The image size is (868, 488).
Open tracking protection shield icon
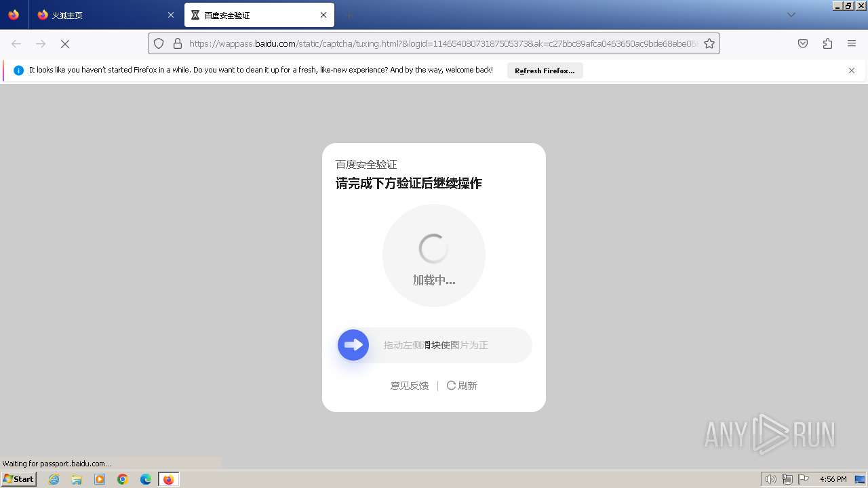click(159, 43)
